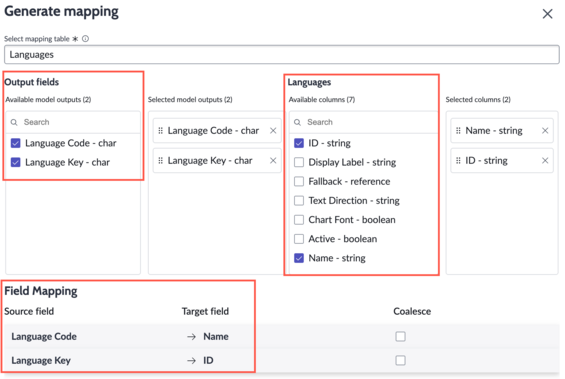The height and width of the screenshot is (379, 565).
Task: Check the Text Direction - string column
Action: tap(299, 200)
